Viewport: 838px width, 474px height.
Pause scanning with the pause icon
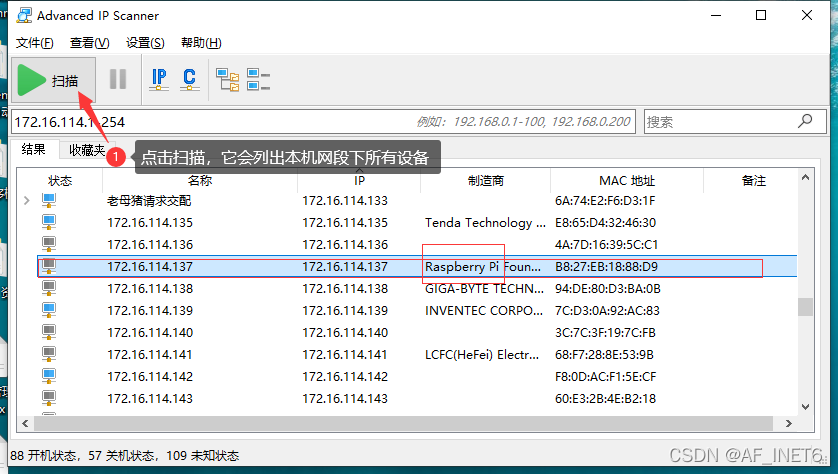[x=118, y=80]
